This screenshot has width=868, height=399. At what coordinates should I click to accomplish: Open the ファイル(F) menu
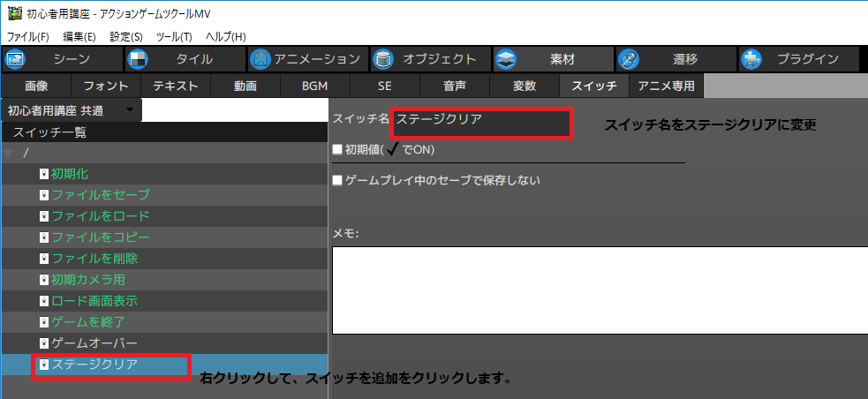[x=27, y=37]
